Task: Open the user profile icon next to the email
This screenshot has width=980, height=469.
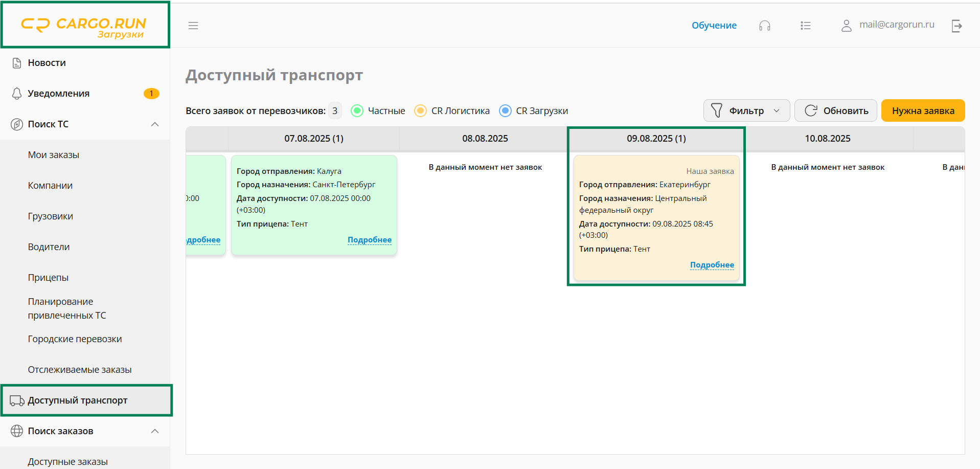Action: coord(846,26)
